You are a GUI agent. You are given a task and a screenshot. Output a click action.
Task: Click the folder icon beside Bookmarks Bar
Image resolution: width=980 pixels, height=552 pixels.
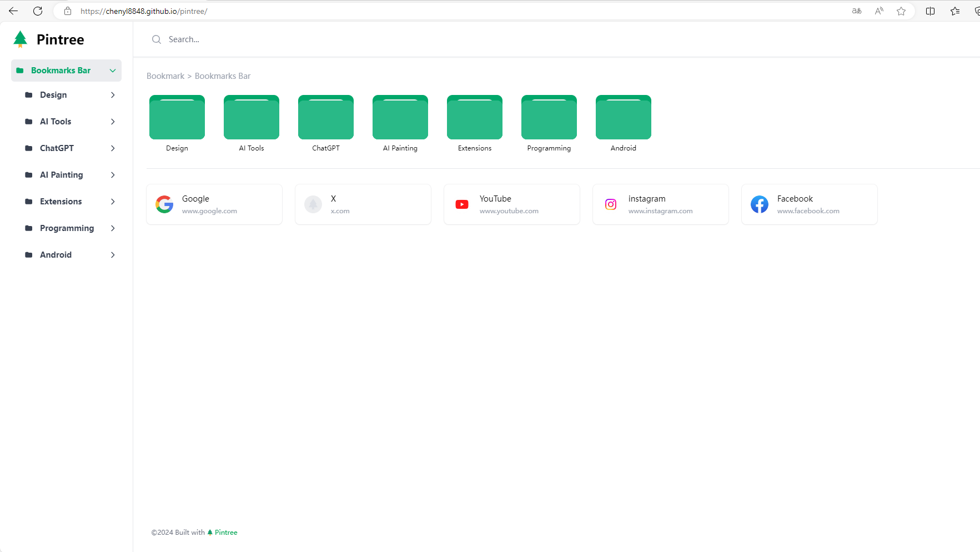coord(20,71)
